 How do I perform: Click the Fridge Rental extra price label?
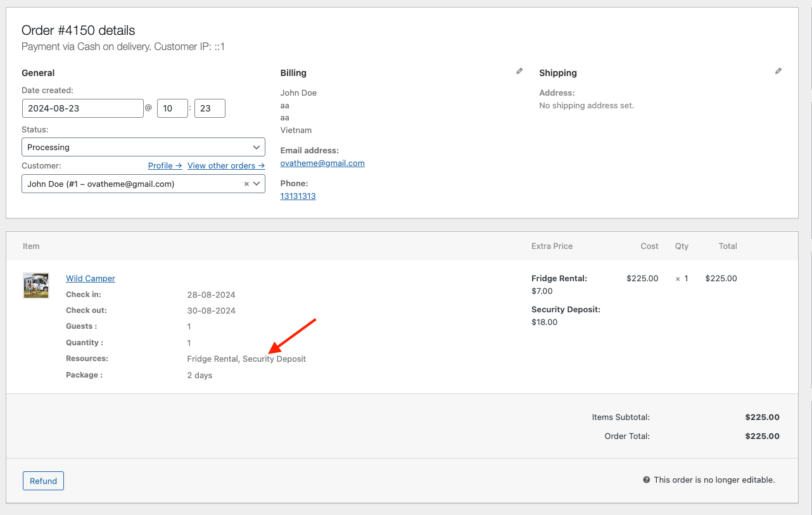[559, 278]
